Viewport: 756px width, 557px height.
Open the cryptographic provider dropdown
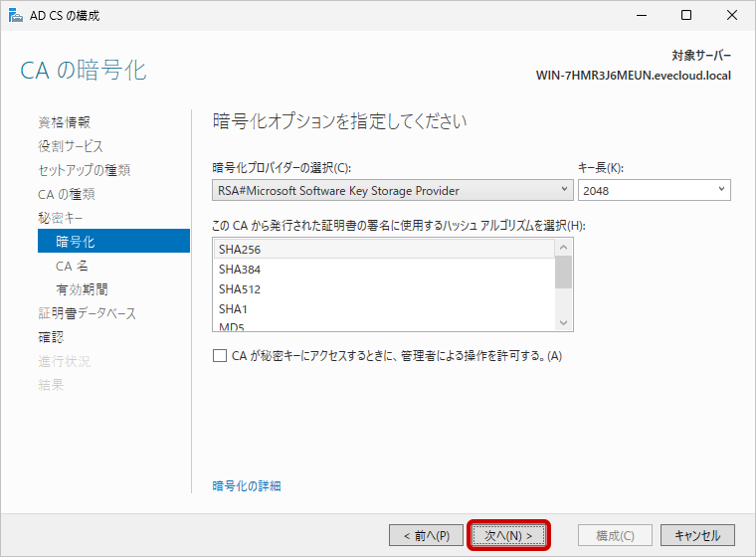[x=393, y=190]
